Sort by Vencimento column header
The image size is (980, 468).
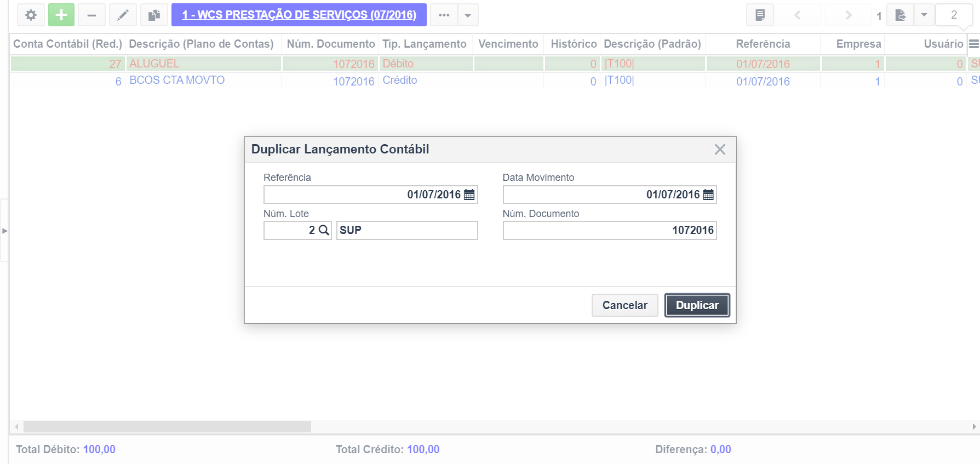tap(508, 44)
